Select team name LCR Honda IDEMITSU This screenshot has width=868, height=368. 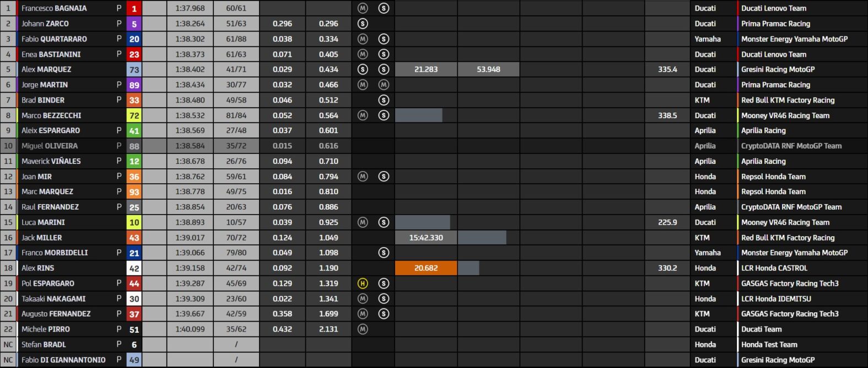pos(776,298)
